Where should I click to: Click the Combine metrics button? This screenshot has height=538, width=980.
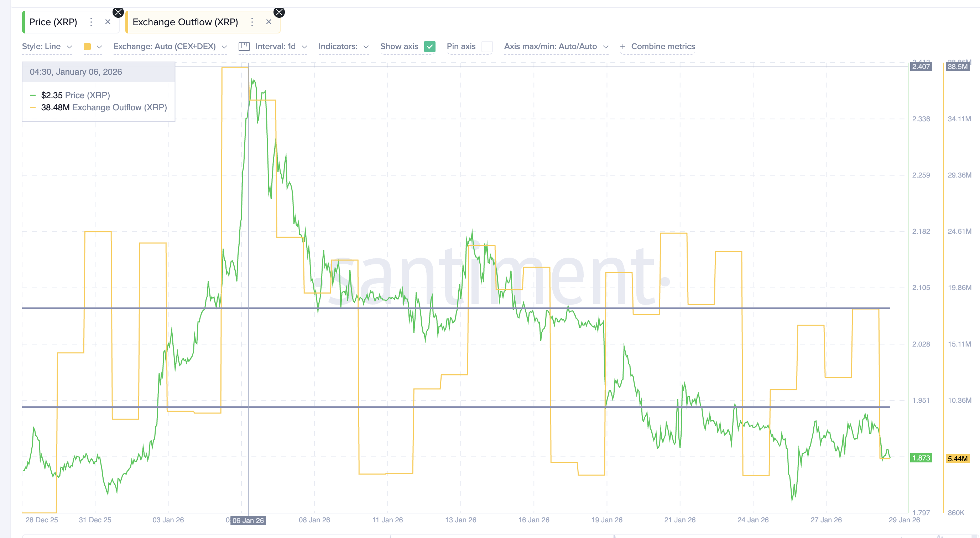click(663, 46)
